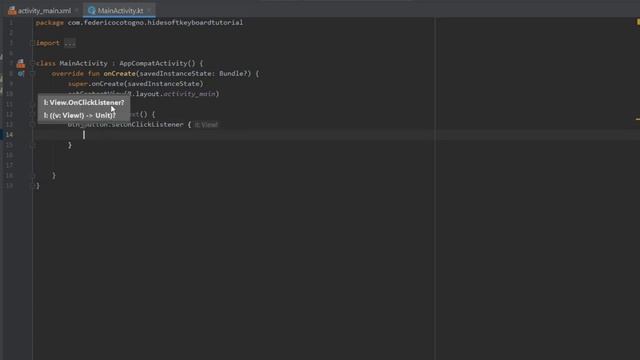640x360 pixels.
Task: Click the related XML file gutter icon
Action: [x=20, y=63]
